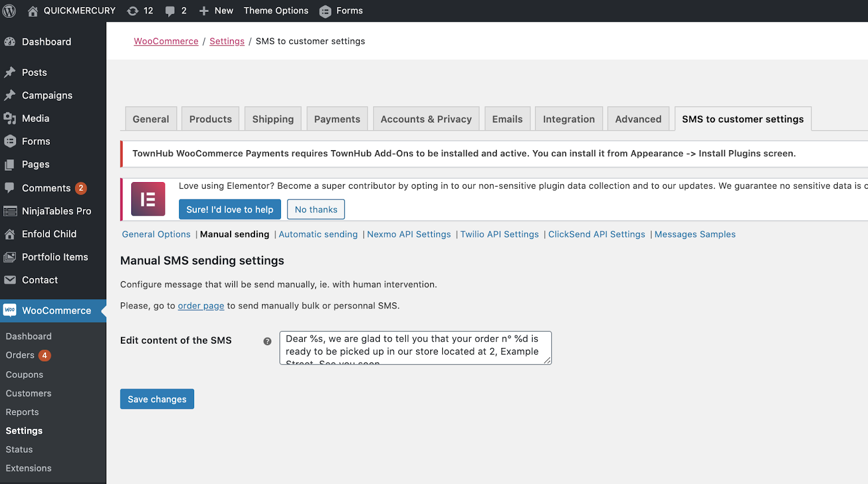This screenshot has height=484, width=868.
Task: Click the Comments count badge showing 2
Action: [x=81, y=188]
